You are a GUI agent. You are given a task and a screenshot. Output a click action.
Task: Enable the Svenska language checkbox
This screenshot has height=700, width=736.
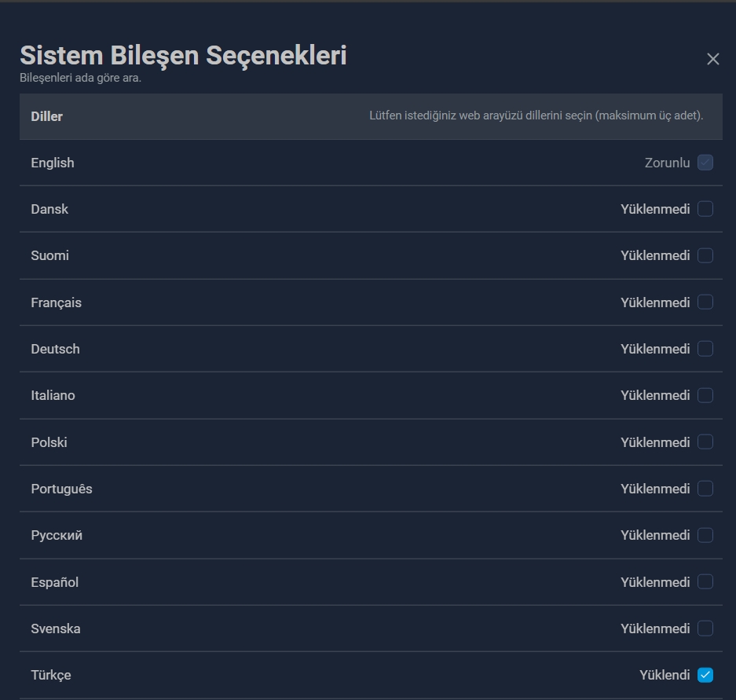click(705, 629)
